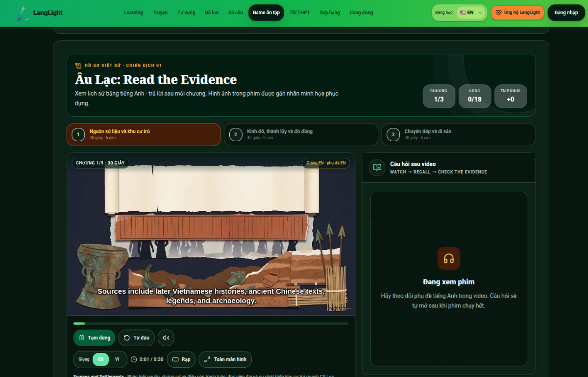The image size is (588, 377).
Task: Click the video progress bar
Action: 211,324
